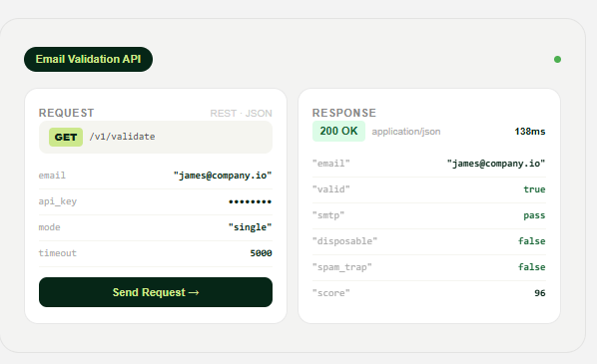This screenshot has height=364, width=597.
Task: Click the "spam_trap" false value
Action: (531, 267)
